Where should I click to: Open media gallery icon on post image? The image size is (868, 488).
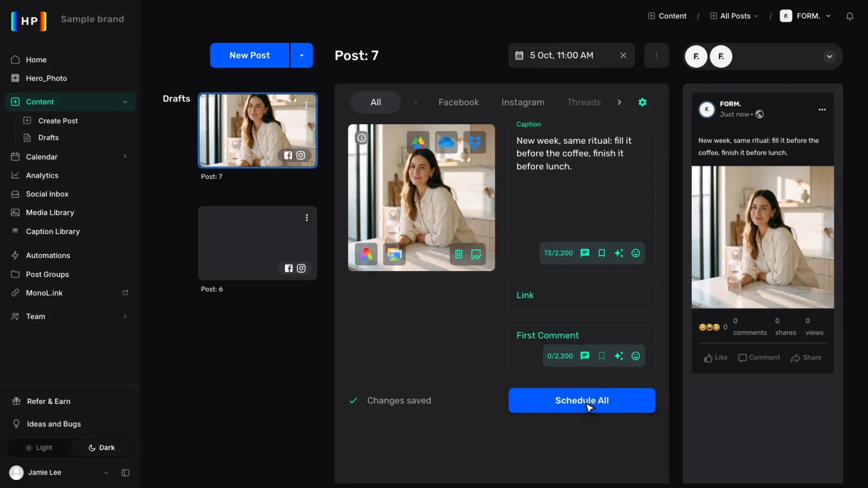point(394,254)
